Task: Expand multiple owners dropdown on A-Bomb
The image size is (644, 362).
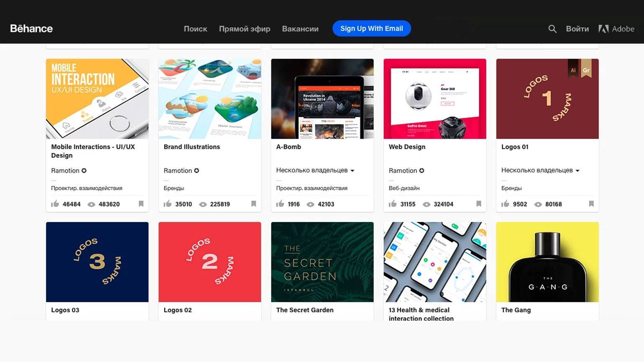Action: 352,171
